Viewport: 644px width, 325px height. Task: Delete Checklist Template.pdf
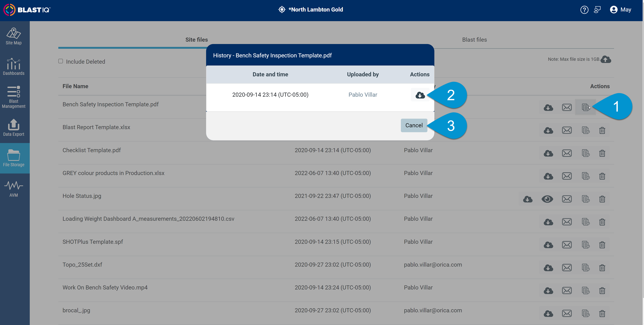coord(602,153)
